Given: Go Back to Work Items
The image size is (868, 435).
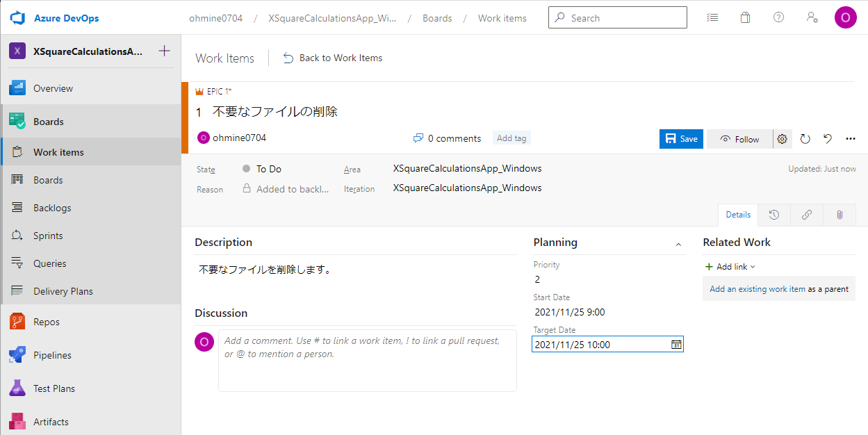Looking at the screenshot, I should (x=333, y=58).
